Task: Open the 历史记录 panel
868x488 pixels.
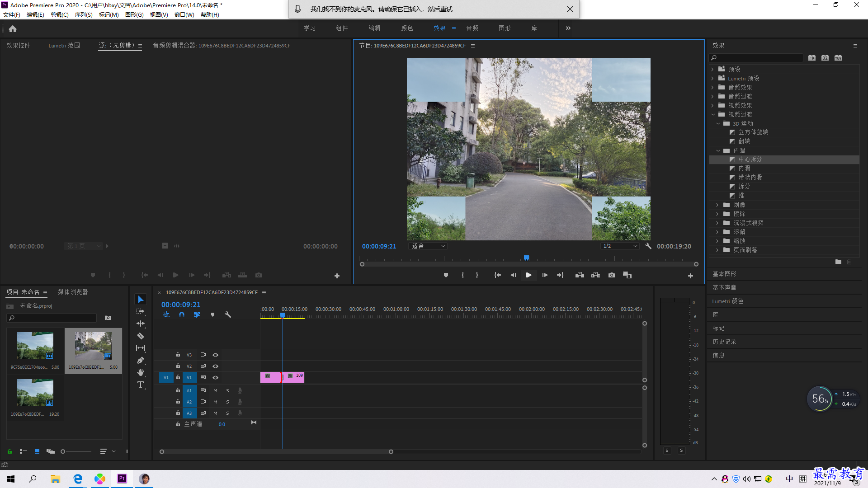Action: click(x=724, y=342)
